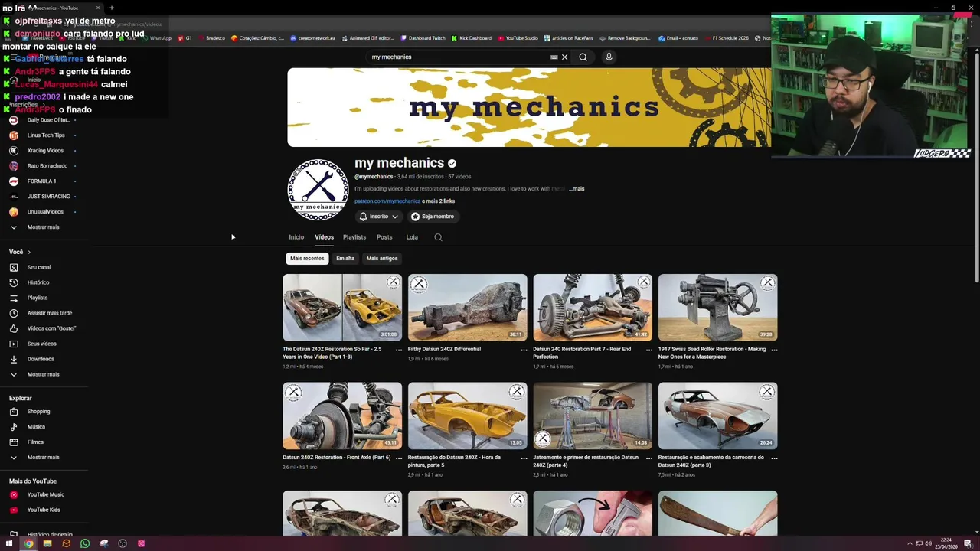Open e mais 2 links

(x=439, y=201)
